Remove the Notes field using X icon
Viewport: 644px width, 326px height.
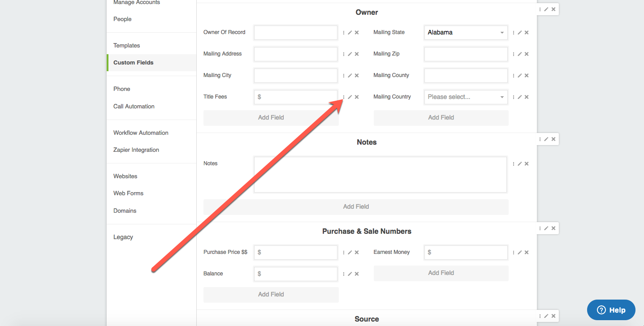[x=527, y=164]
